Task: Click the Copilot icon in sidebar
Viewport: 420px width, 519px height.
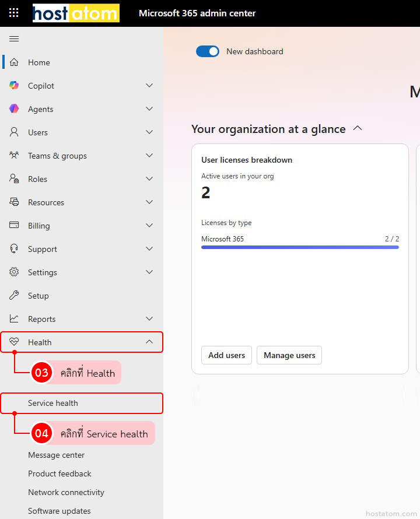Action: coord(14,85)
